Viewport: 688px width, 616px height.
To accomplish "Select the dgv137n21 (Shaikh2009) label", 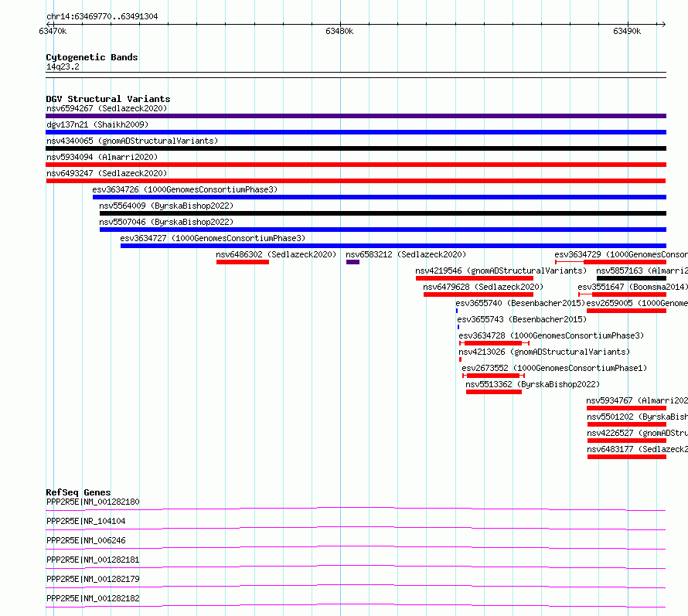I will click(x=97, y=124).
